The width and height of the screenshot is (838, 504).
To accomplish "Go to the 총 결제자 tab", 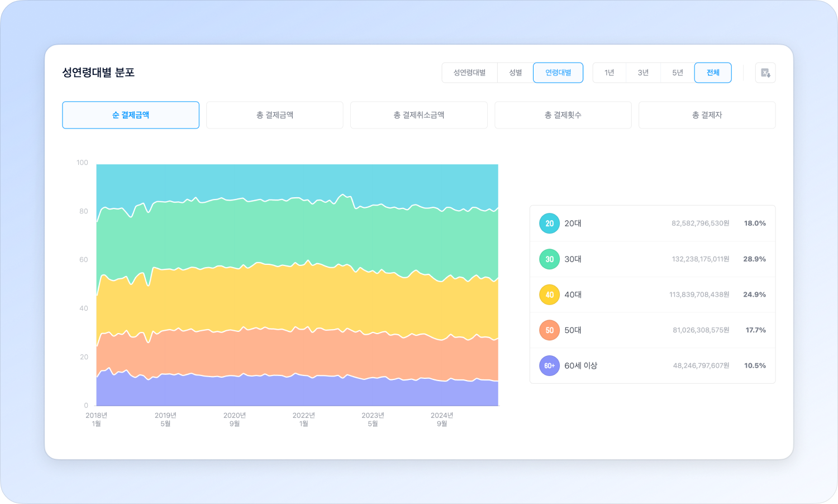I will [x=707, y=115].
